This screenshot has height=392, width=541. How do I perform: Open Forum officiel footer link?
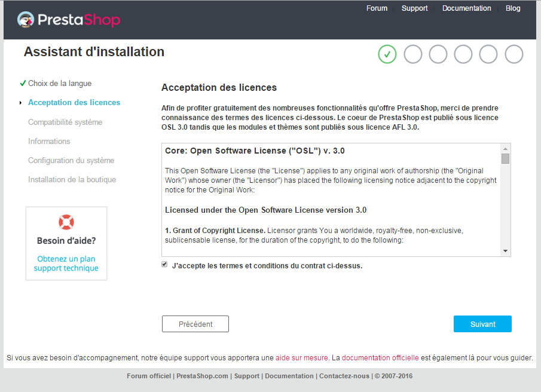(149, 376)
